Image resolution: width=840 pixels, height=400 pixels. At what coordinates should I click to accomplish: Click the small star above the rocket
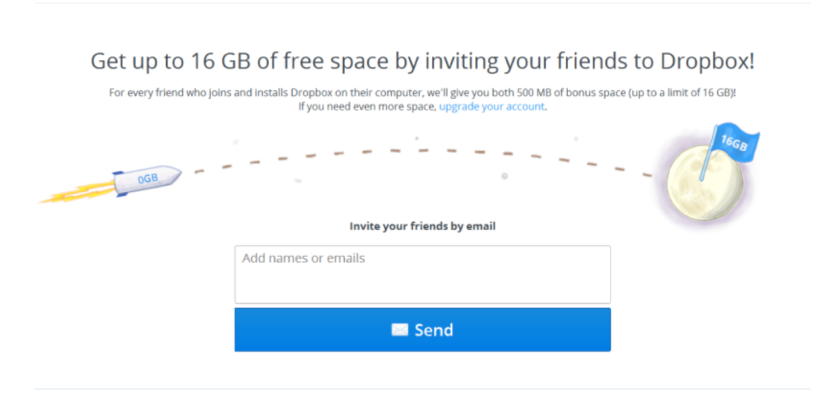pyautogui.click(x=236, y=142)
